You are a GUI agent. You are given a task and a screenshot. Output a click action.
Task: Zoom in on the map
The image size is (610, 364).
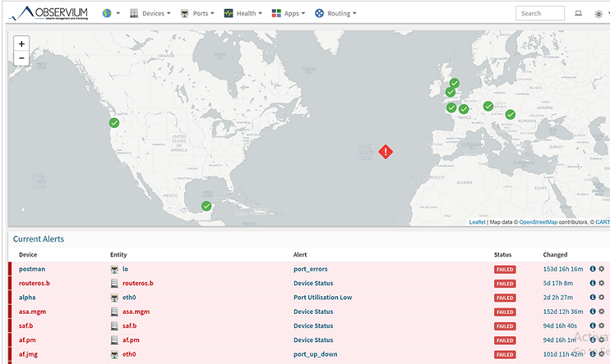(x=21, y=44)
